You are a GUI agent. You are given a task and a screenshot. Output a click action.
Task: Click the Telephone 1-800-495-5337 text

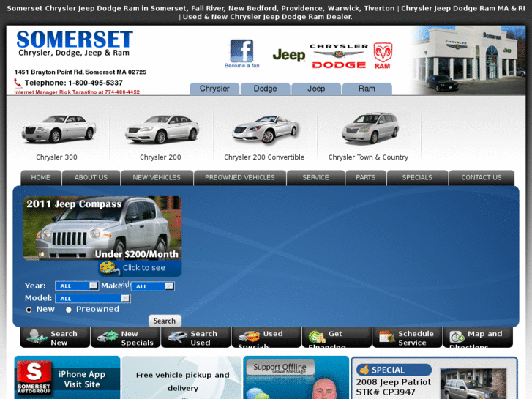(x=74, y=83)
